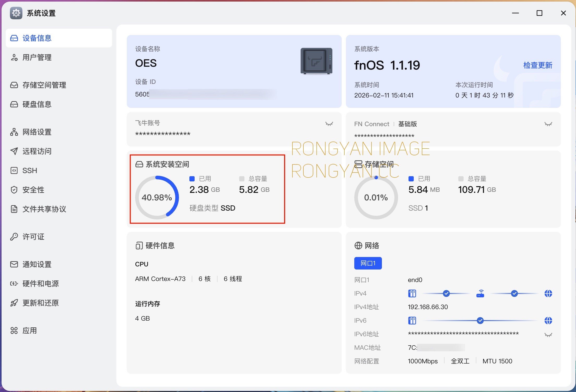Click 检查更新 link
The image size is (576, 392).
coord(538,65)
